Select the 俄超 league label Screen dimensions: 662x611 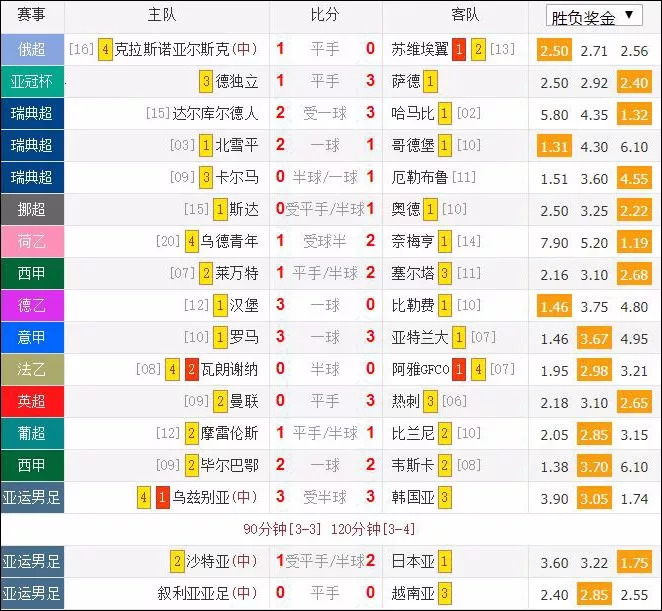[32, 49]
